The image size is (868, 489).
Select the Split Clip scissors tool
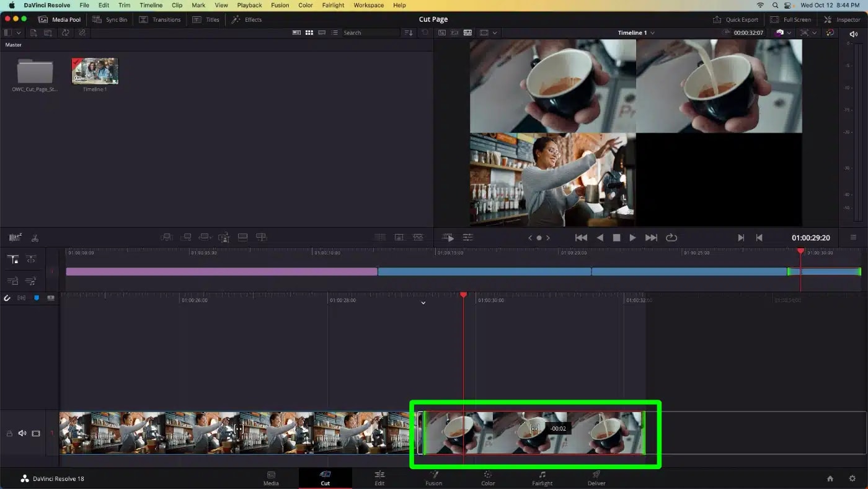(35, 237)
